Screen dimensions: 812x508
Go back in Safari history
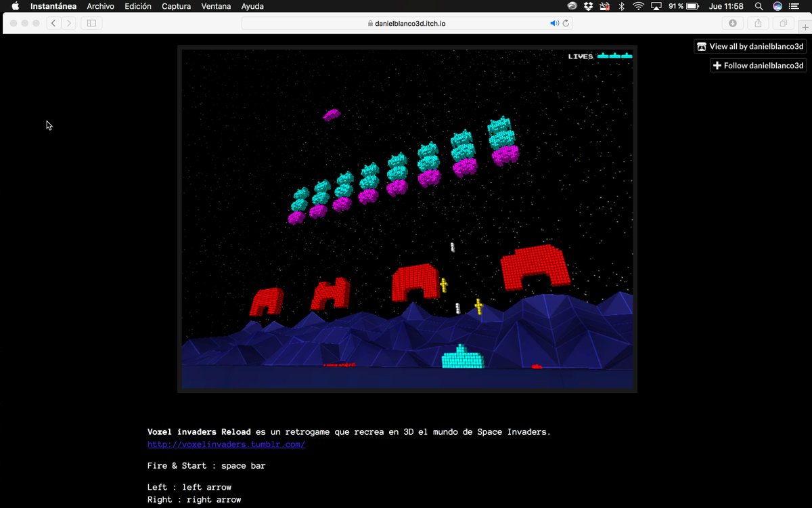[x=53, y=23]
